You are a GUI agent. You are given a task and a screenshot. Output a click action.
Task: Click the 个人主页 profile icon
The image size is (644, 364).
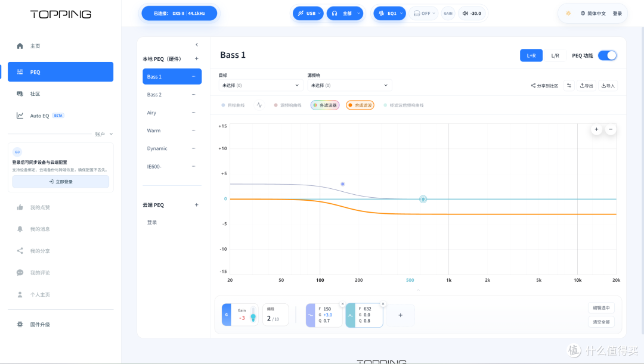[20, 295]
